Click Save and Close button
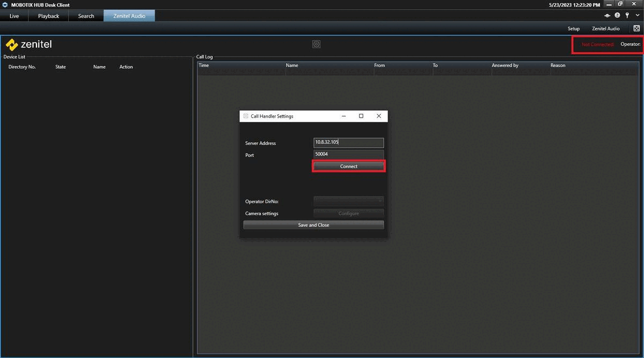Screen dimensions: 644x358 click(313, 225)
